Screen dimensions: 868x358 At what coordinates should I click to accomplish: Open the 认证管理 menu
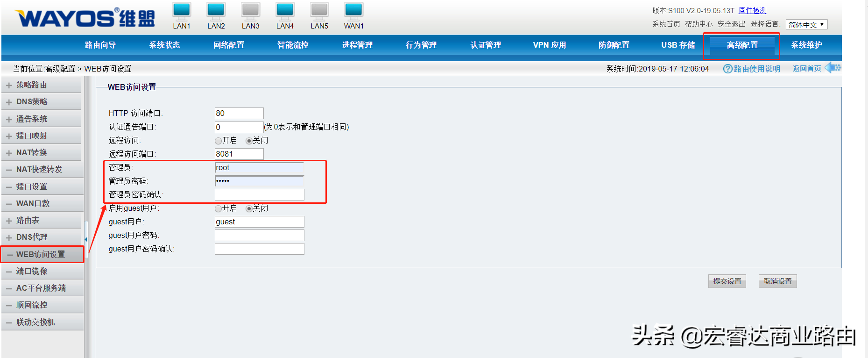pos(486,45)
